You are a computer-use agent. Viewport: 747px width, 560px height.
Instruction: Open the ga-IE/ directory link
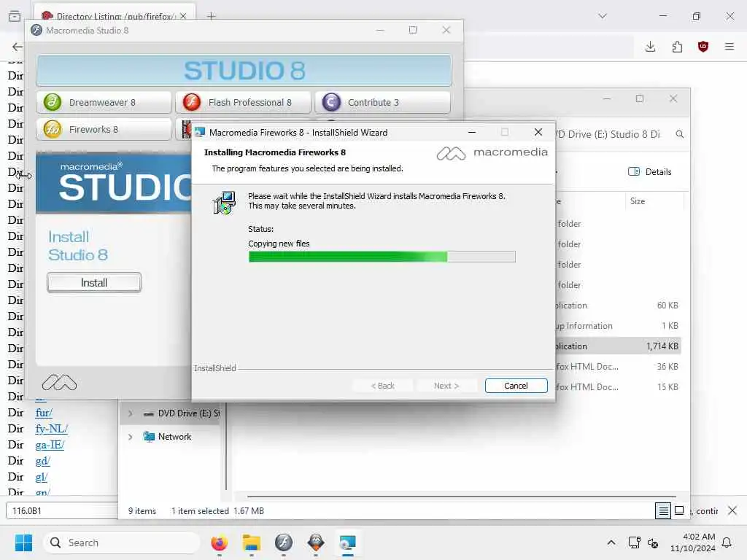[x=50, y=445]
